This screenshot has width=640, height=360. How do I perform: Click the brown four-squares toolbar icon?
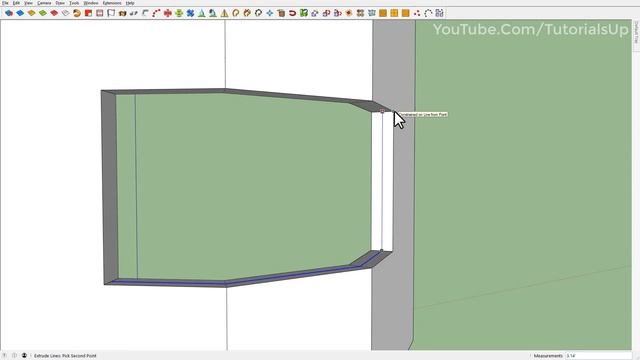pos(360,13)
